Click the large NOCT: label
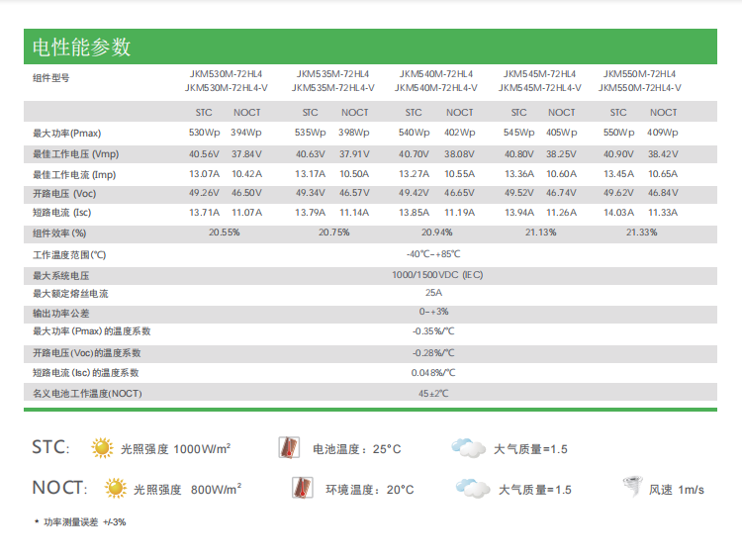Viewport: 742px width, 560px height. [x=59, y=488]
